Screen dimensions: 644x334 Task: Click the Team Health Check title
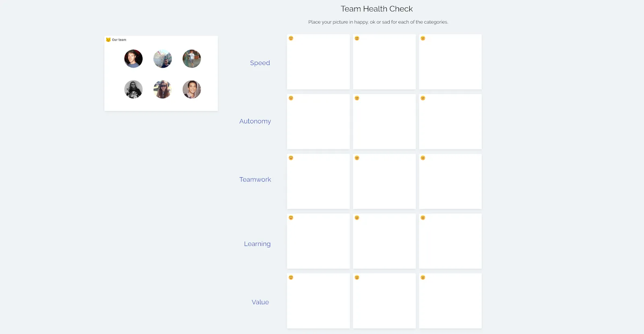point(377,8)
